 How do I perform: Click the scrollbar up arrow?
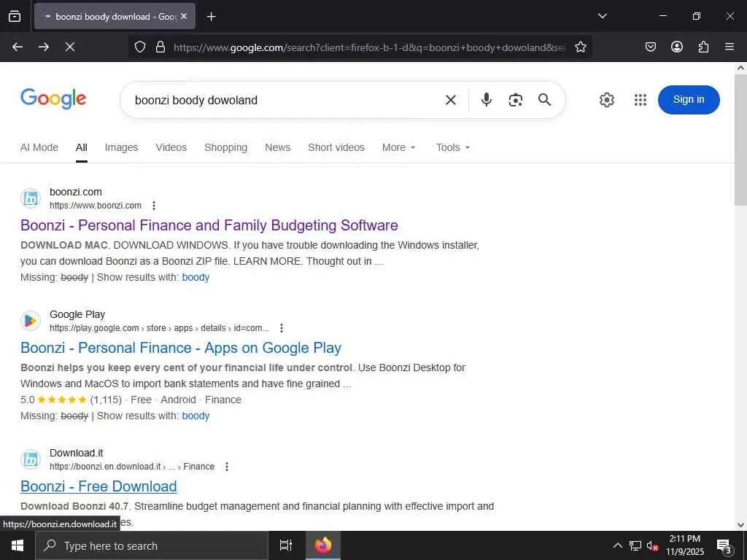tap(740, 68)
